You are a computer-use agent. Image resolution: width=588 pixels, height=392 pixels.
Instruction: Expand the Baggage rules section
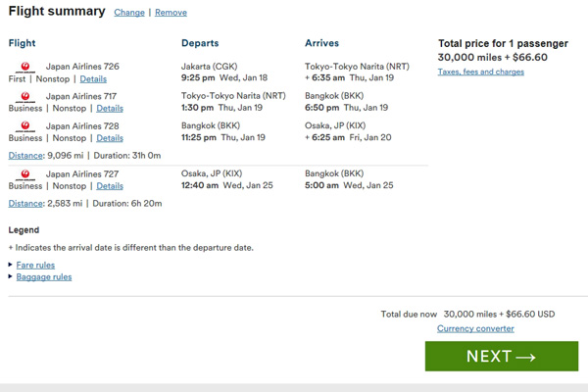tap(44, 276)
